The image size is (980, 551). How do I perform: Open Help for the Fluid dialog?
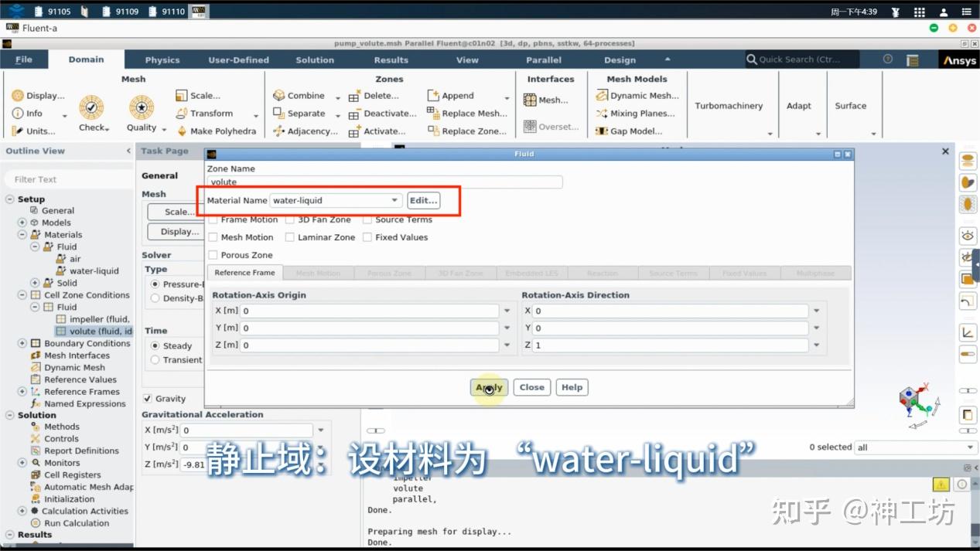point(572,387)
